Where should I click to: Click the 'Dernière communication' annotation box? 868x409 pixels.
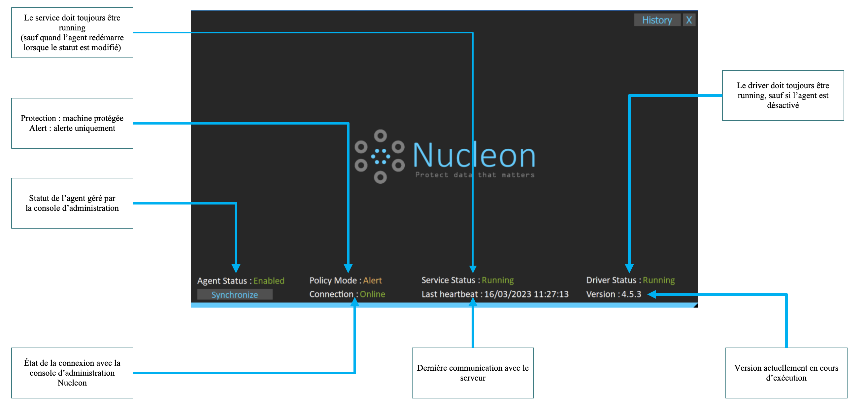tap(472, 373)
